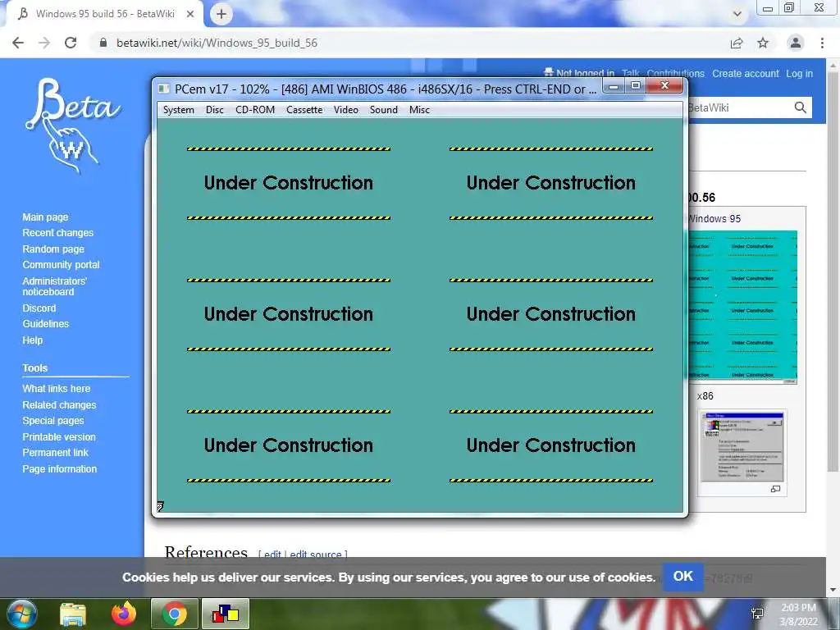The height and width of the screenshot is (630, 840).
Task: Switch to PCem taskbar button
Action: pos(226,614)
